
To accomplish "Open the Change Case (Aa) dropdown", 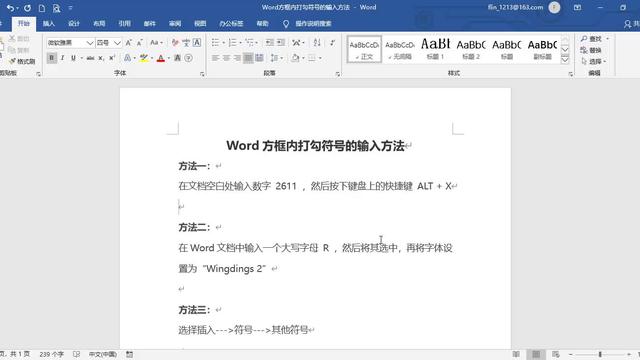I will pyautogui.click(x=156, y=42).
